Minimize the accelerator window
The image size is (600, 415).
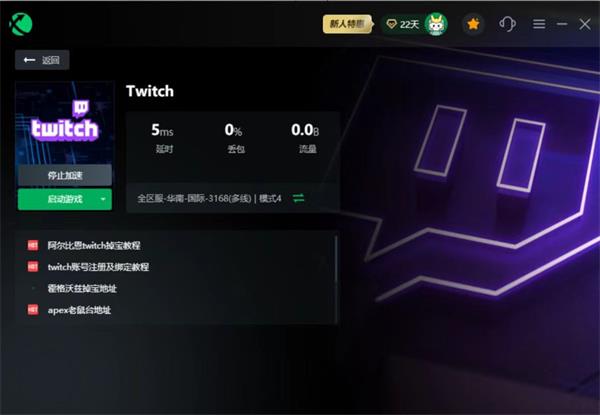[562, 24]
